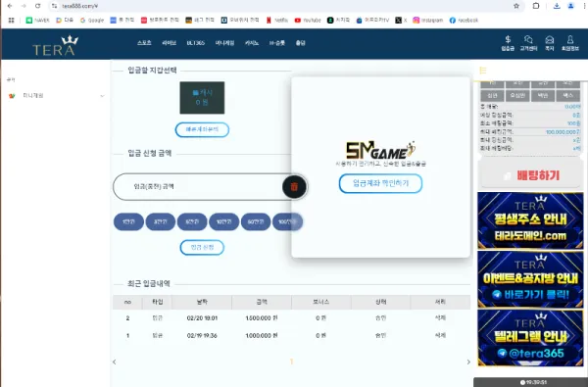Click the 맥스 bet slip amount button
The image size is (588, 387).
point(567,96)
